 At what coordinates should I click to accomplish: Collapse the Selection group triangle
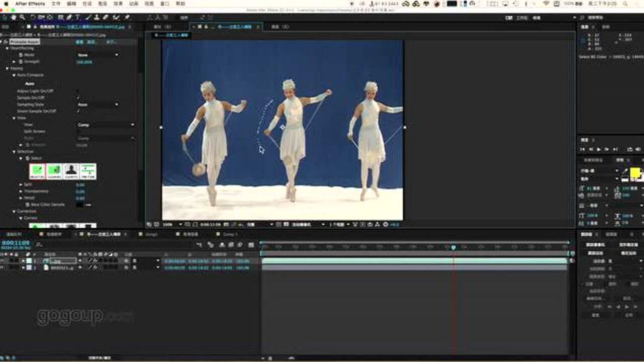pyautogui.click(x=15, y=151)
